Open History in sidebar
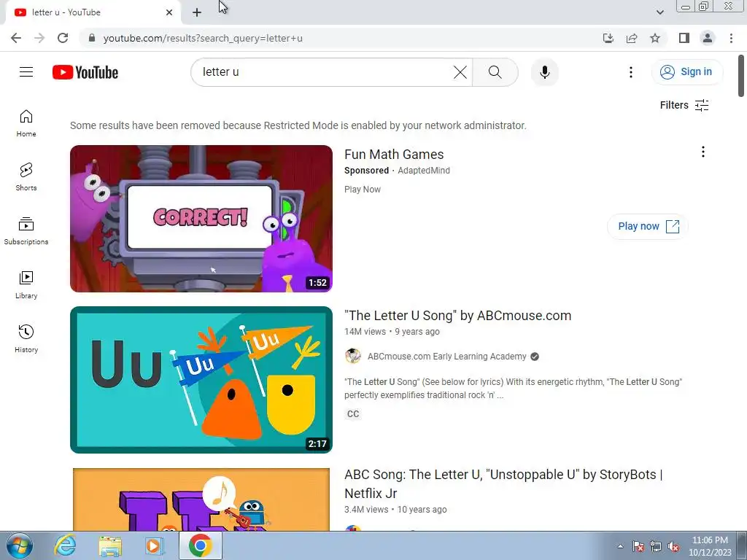 pos(26,338)
